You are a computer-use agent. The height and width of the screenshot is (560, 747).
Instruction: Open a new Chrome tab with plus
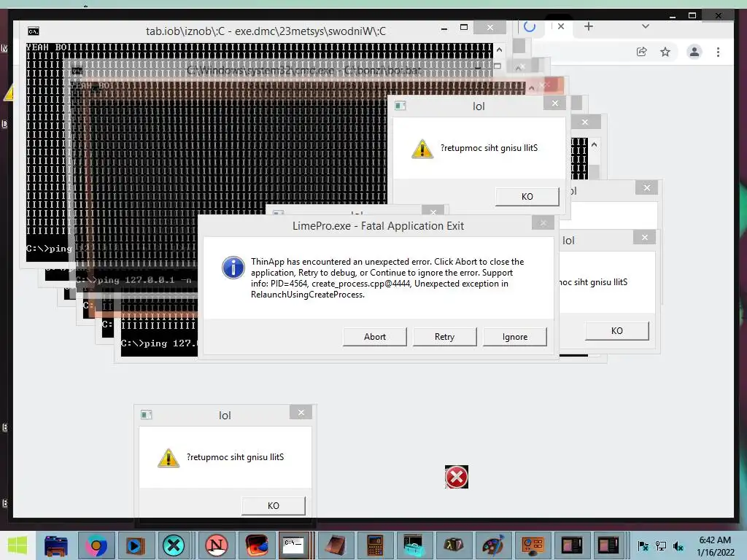589,27
